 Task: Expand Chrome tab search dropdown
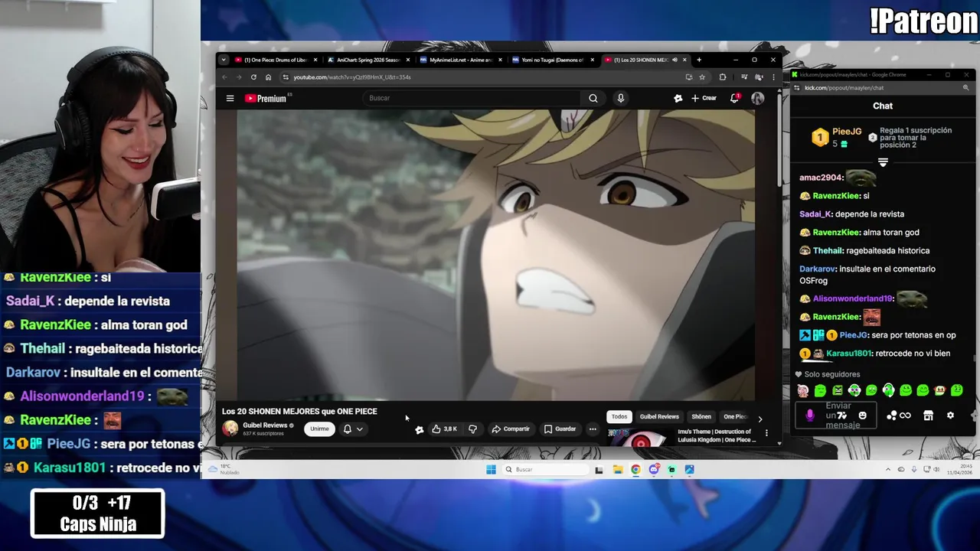(x=223, y=60)
